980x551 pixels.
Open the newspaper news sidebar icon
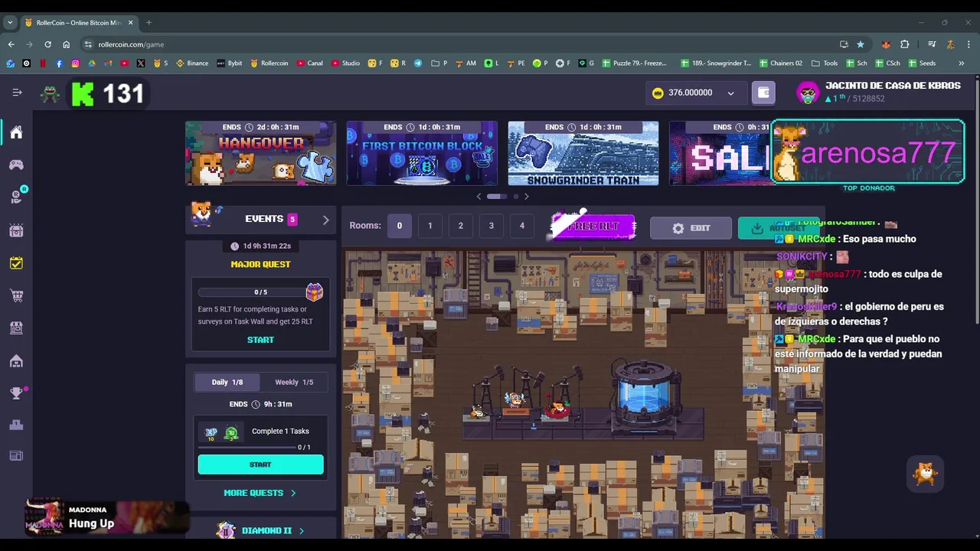point(16,456)
